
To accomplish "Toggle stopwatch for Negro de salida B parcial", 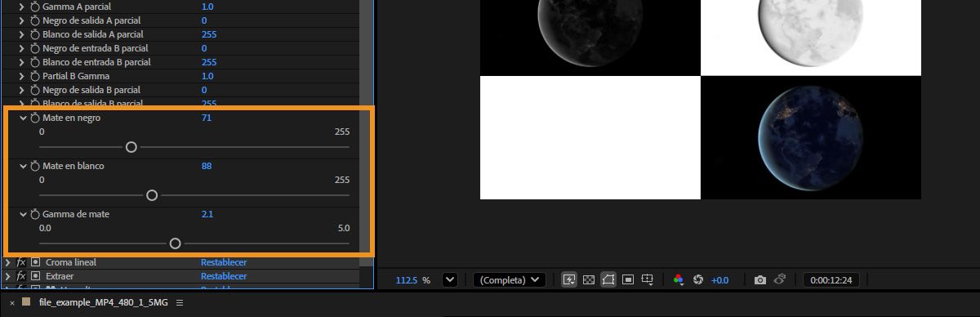I will (34, 90).
